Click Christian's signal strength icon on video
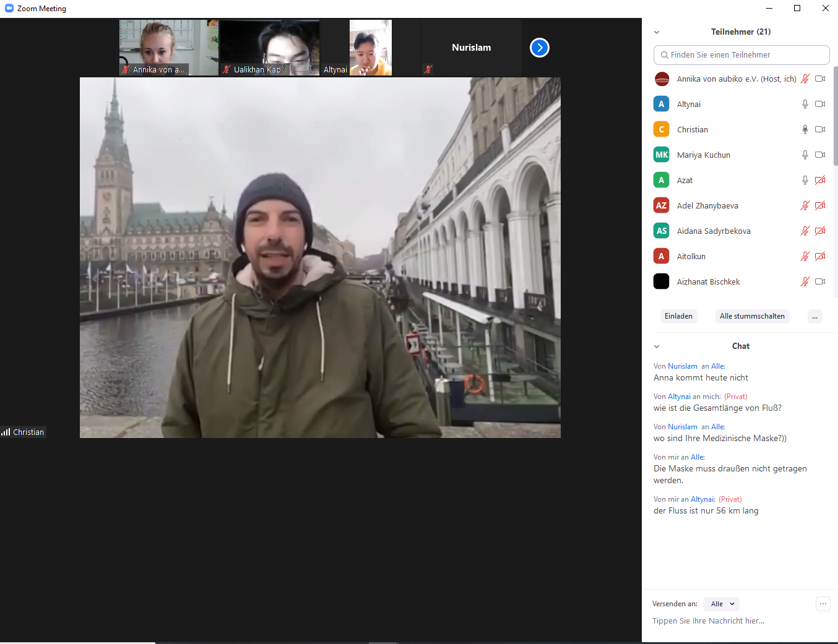 click(x=6, y=432)
